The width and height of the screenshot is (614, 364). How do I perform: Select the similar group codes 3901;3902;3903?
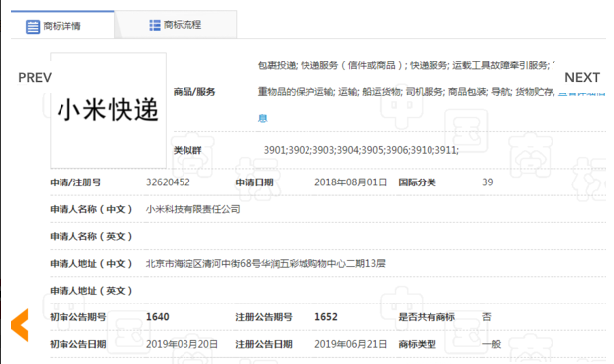point(300,150)
